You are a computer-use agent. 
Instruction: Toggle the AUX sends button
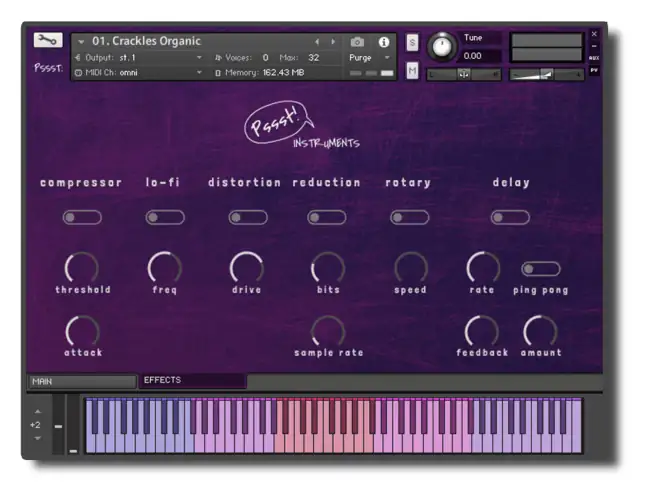pos(594,58)
